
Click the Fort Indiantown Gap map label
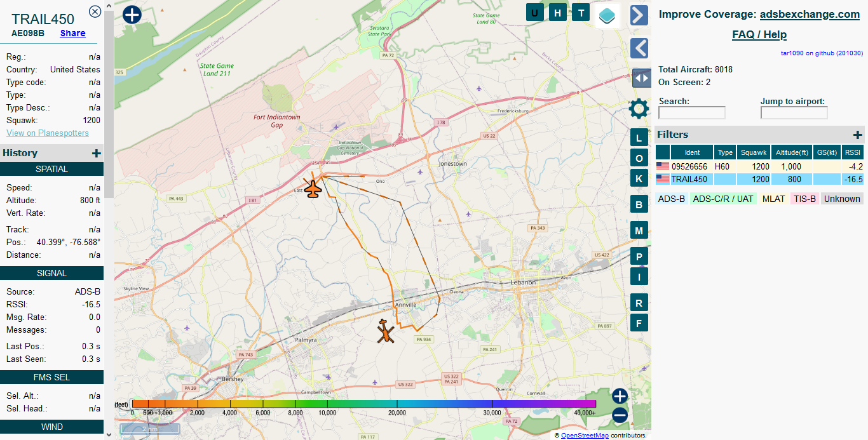[x=276, y=121]
